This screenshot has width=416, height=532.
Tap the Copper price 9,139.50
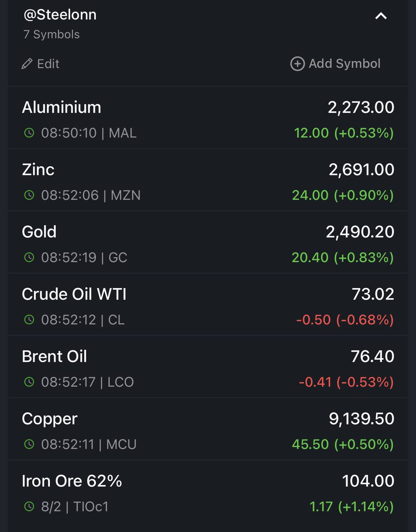tap(362, 419)
